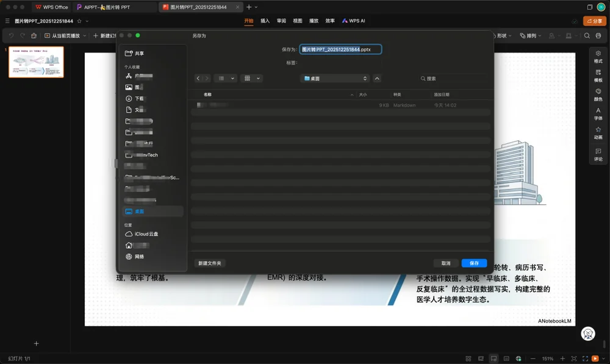Add a new slide with the panel plus

36,343
